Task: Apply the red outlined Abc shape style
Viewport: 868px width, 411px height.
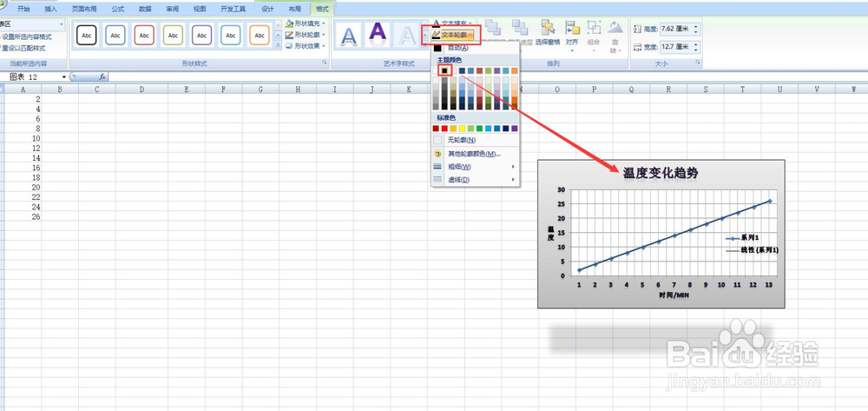Action: pos(144,35)
